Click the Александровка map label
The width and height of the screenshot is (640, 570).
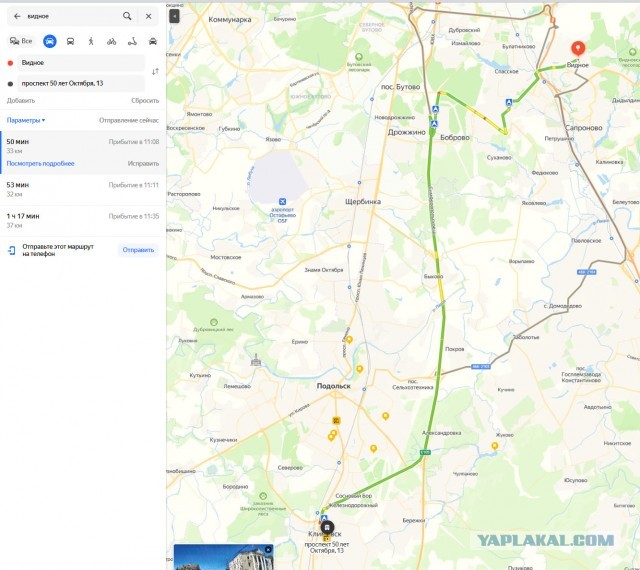click(x=442, y=433)
